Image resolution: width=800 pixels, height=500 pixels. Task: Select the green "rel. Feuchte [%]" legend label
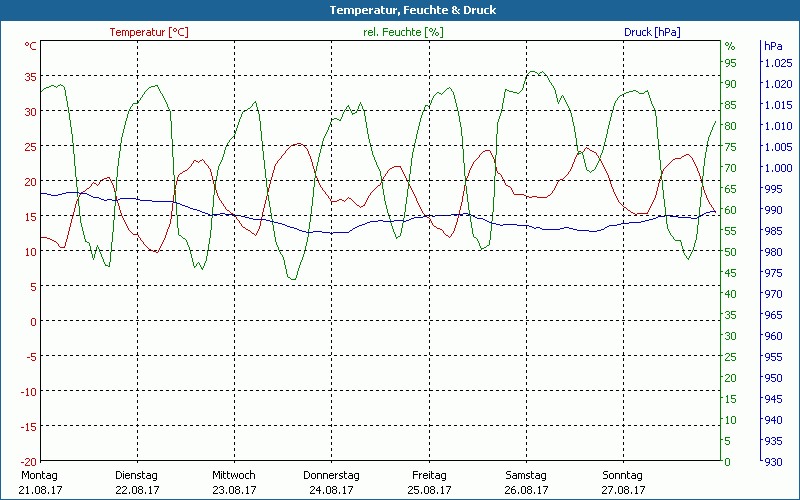pos(403,32)
